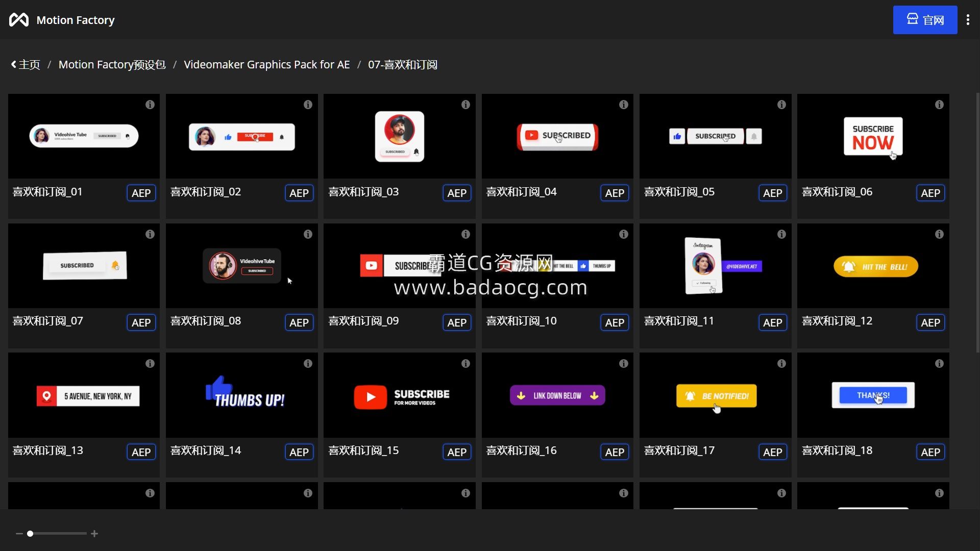980x551 pixels.
Task: Open Motion Factory预设包 breadcrumb link
Action: tap(112, 65)
